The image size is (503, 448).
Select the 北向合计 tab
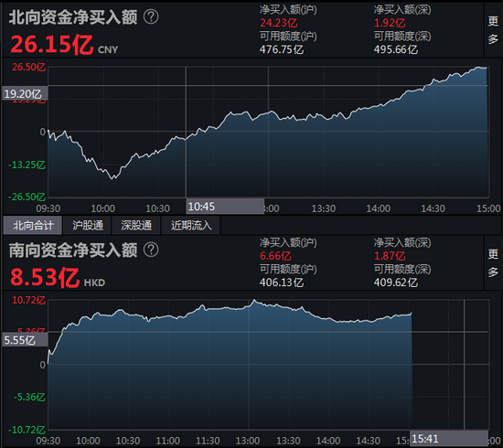[33, 225]
